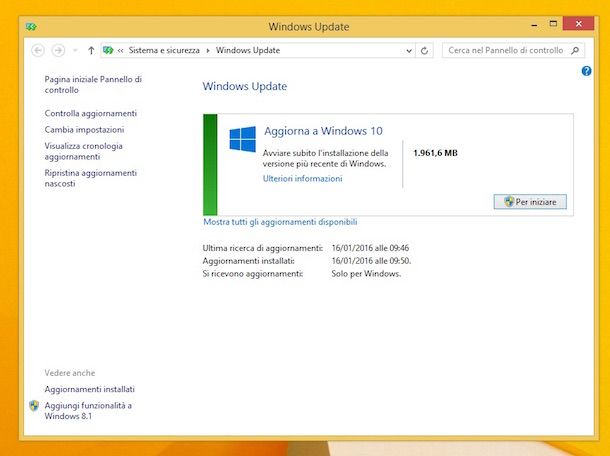Click the double chevron before Sistema e sicurezza
The height and width of the screenshot is (456, 610).
point(121,51)
